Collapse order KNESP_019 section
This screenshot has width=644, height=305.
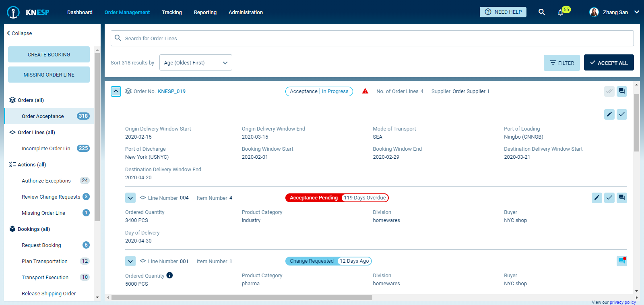(x=116, y=91)
